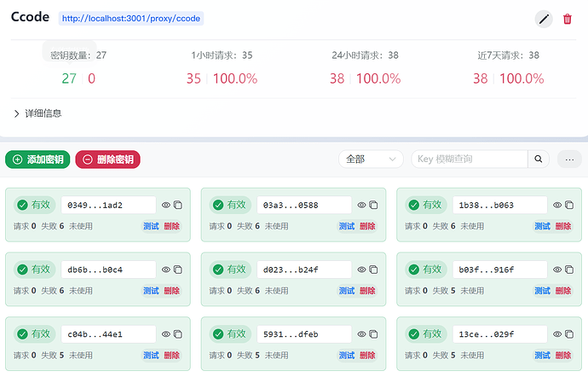
Task: Reveal key d023...b24f with eye icon
Action: coord(361,270)
